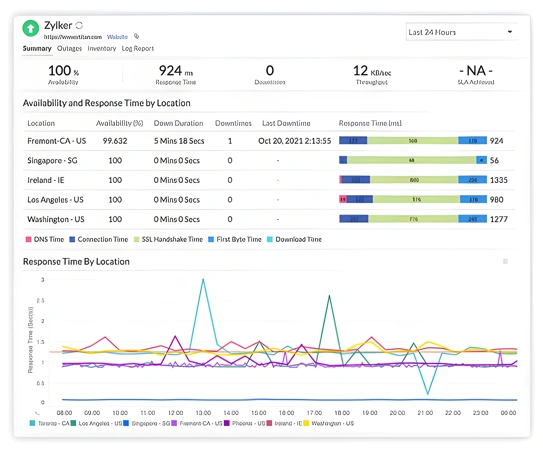Viewport: 543px width, 450px height.
Task: Click the 924 ms Response Time summary
Action: pos(176,74)
